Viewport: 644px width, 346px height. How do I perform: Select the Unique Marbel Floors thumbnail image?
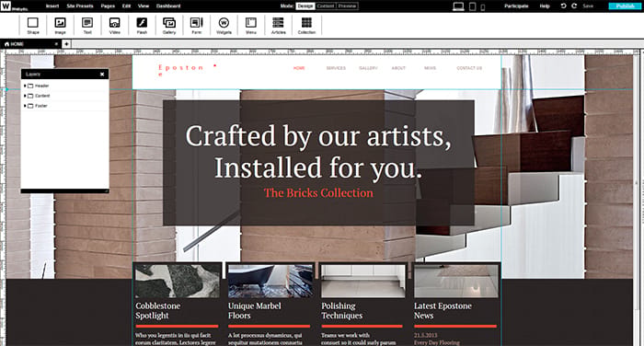270,281
